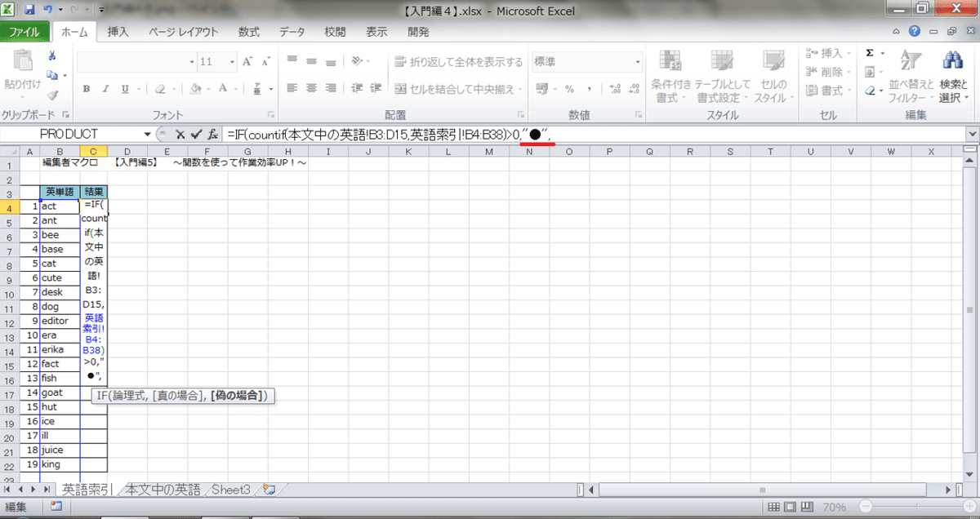Toggle align text left
The height and width of the screenshot is (519, 980).
click(292, 88)
